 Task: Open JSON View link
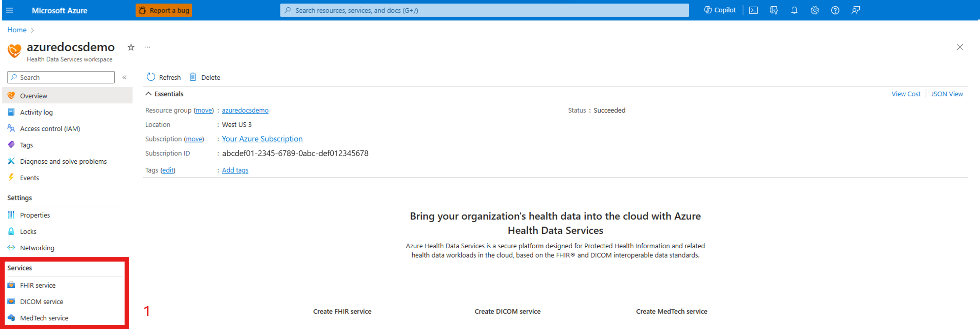pos(947,94)
